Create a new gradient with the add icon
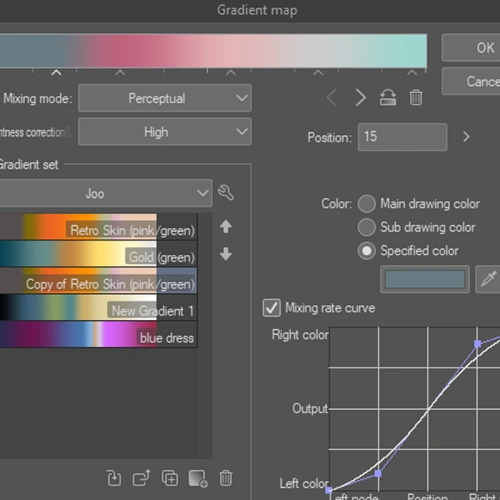This screenshot has width=500, height=500. [x=198, y=479]
